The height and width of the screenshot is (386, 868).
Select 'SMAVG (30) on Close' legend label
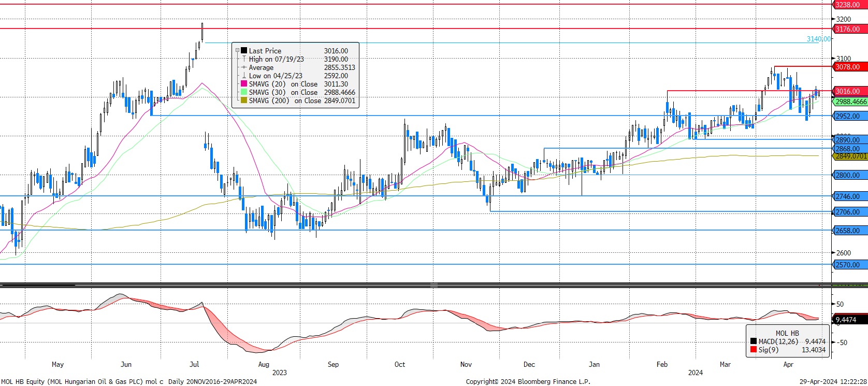(x=283, y=92)
